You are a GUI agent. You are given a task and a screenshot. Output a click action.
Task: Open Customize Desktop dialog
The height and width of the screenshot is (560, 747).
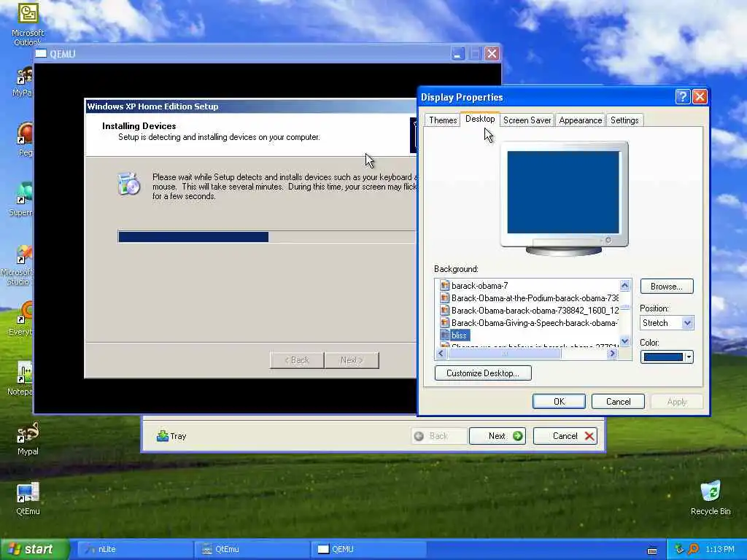coord(483,373)
